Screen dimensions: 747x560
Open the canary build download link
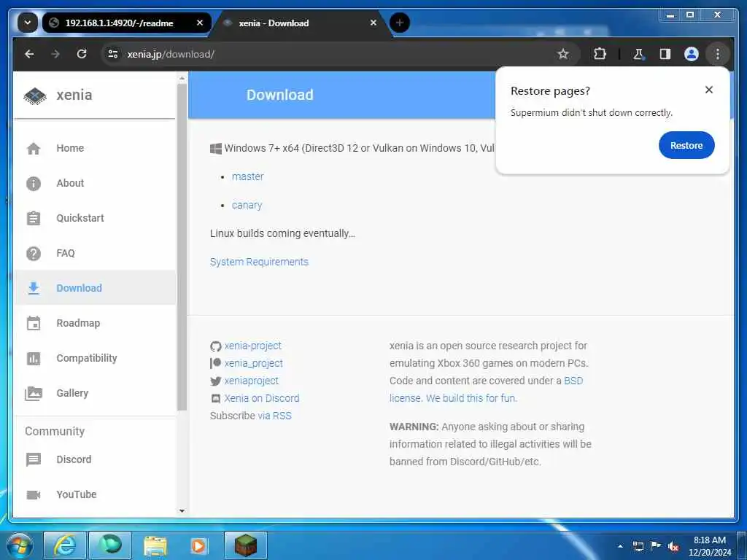pos(247,205)
